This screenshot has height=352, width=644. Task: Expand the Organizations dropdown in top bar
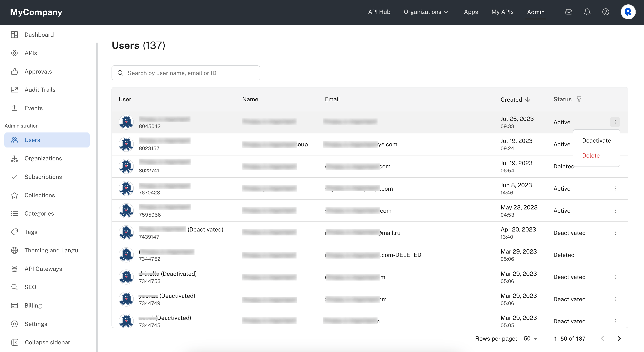click(x=426, y=12)
